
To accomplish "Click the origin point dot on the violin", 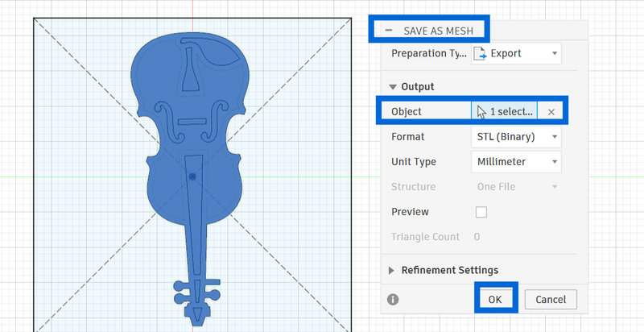I will (192, 176).
